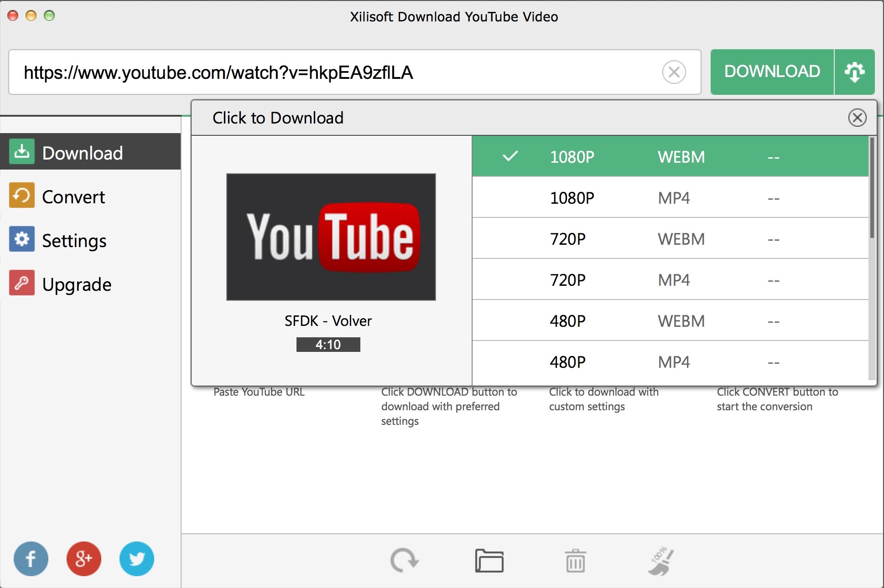Clear the current YouTube URL input
The height and width of the screenshot is (588, 884).
pyautogui.click(x=673, y=71)
